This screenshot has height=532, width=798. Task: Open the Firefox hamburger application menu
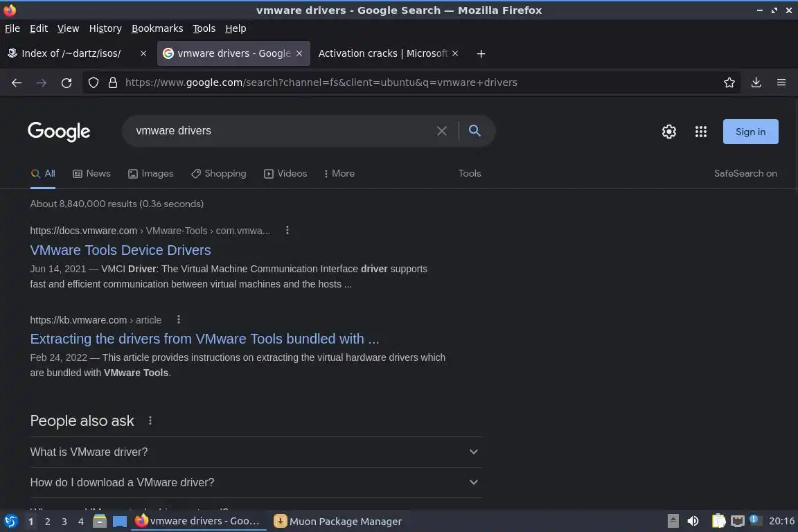pos(781,82)
